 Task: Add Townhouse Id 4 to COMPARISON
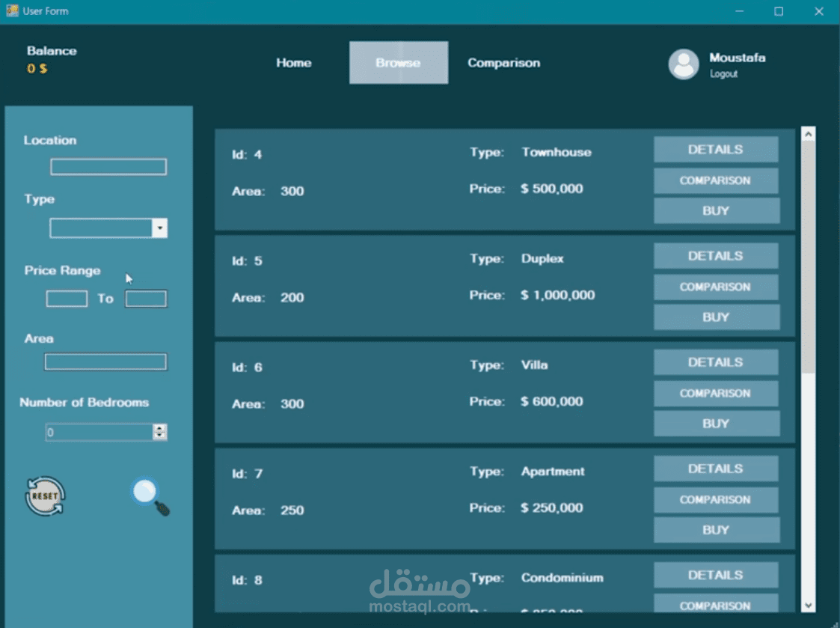click(x=716, y=180)
